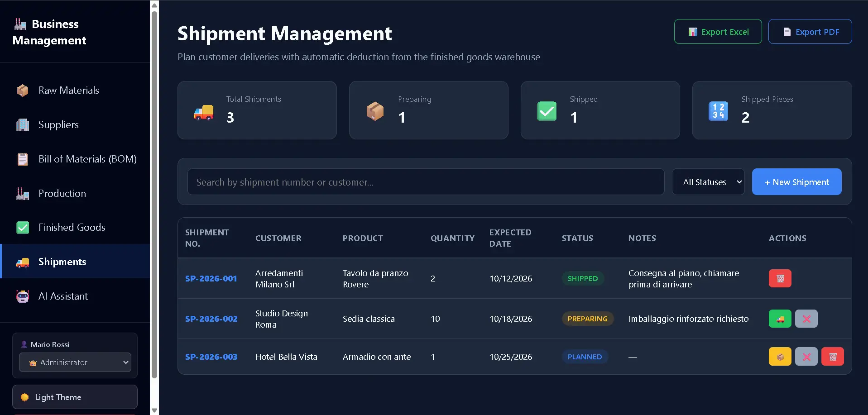Click the Raw Materials box icon

pos(23,91)
